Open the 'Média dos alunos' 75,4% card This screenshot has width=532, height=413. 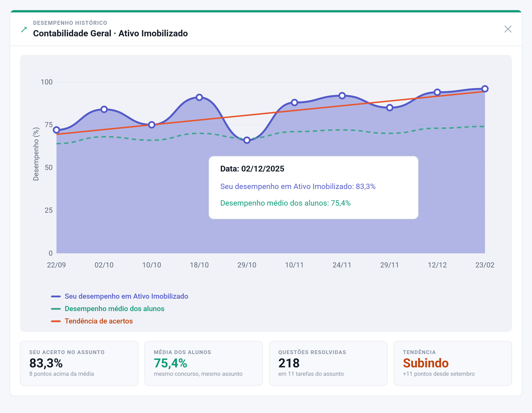click(204, 363)
